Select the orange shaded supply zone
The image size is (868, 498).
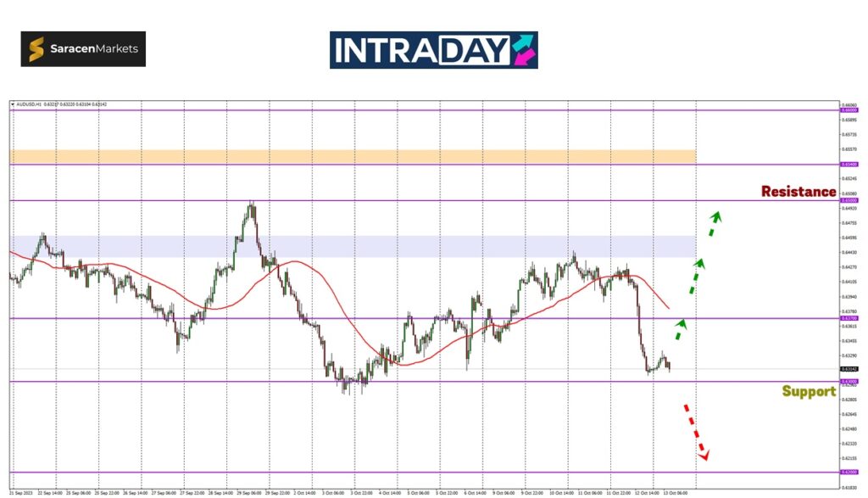tap(353, 156)
